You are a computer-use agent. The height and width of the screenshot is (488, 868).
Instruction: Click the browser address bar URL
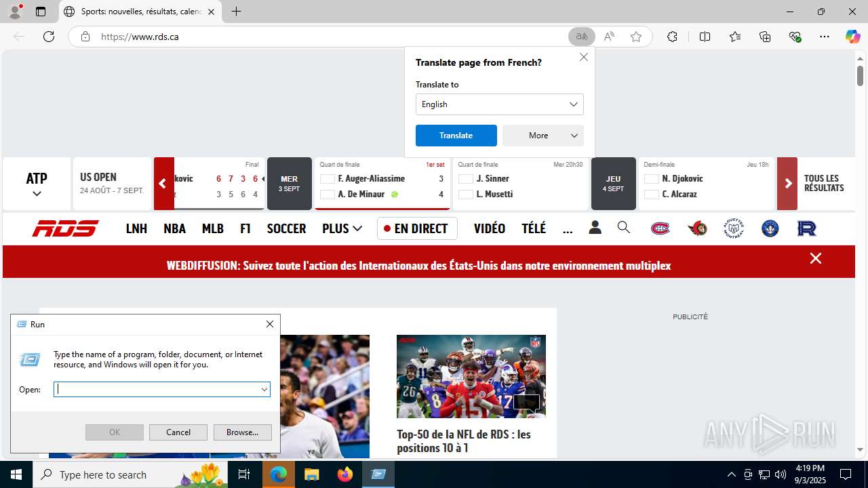[140, 37]
